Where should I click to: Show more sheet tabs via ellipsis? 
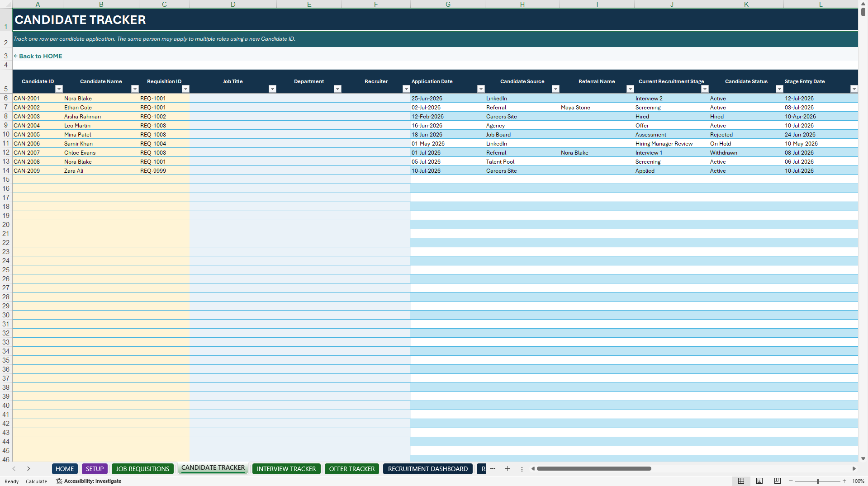pos(493,469)
